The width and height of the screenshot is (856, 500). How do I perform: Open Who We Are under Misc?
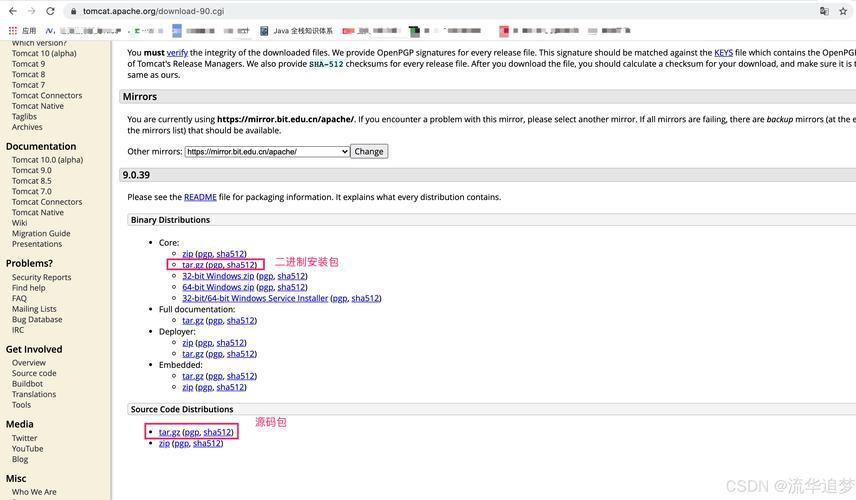pyautogui.click(x=34, y=492)
